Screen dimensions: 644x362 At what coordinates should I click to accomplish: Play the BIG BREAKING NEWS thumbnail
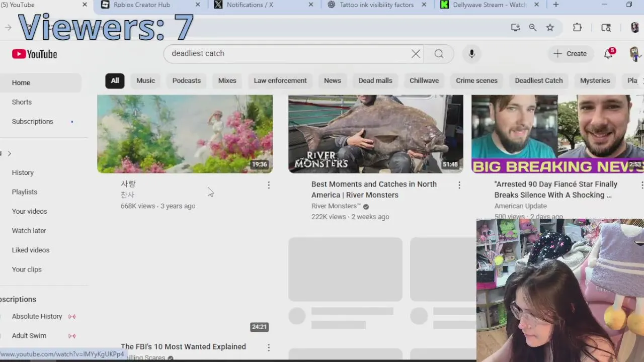pyautogui.click(x=557, y=134)
